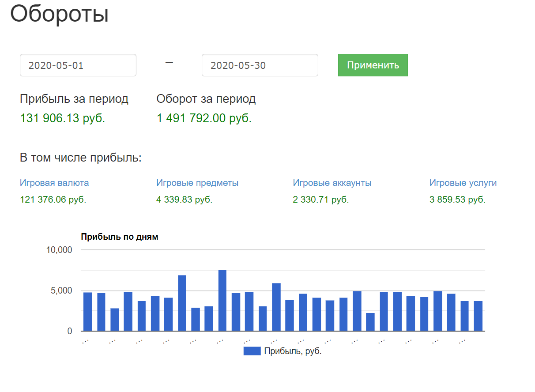This screenshot has width=535, height=392.
Task: Click the start date field 2020-05-01
Action: 78,65
